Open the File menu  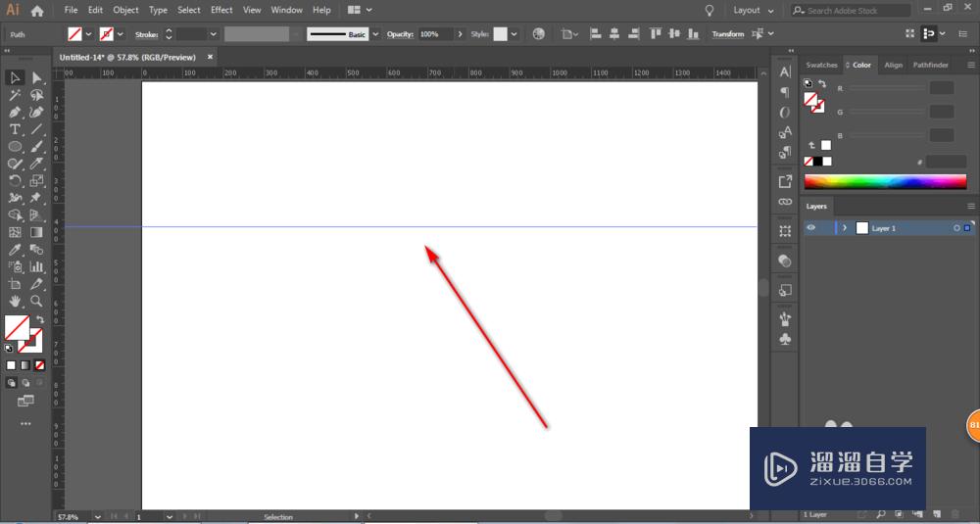coord(72,10)
